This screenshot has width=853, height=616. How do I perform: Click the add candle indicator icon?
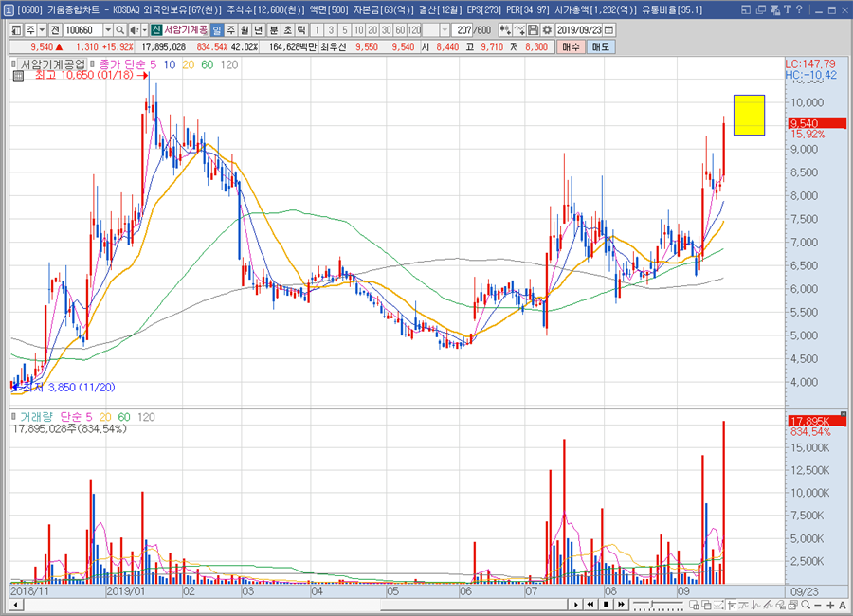[505, 30]
